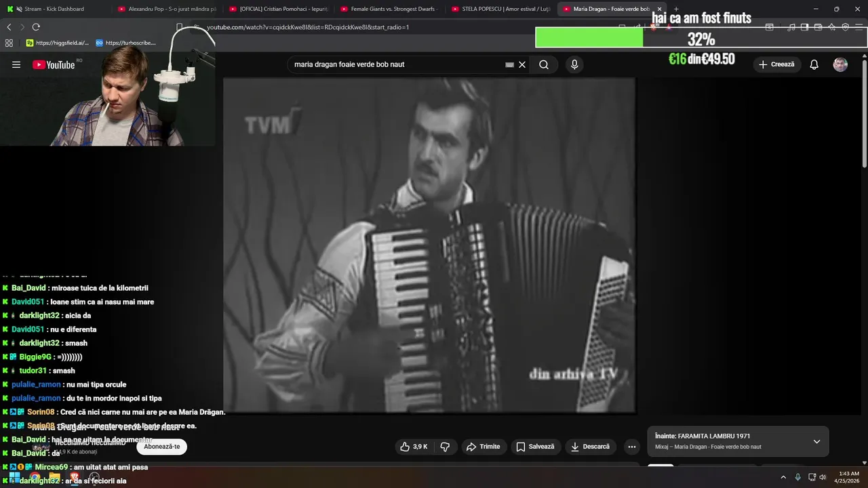The height and width of the screenshot is (488, 868).
Task: Start voice search with the microphone
Action: 574,64
